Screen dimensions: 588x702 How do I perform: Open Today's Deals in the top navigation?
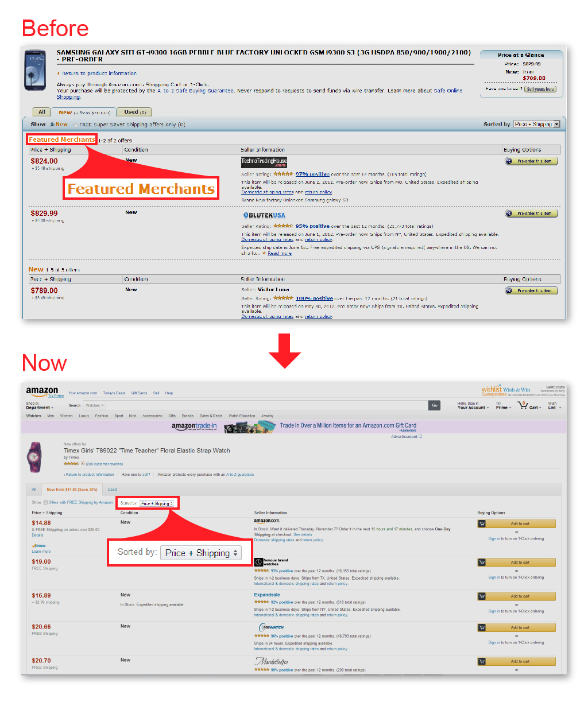114,393
